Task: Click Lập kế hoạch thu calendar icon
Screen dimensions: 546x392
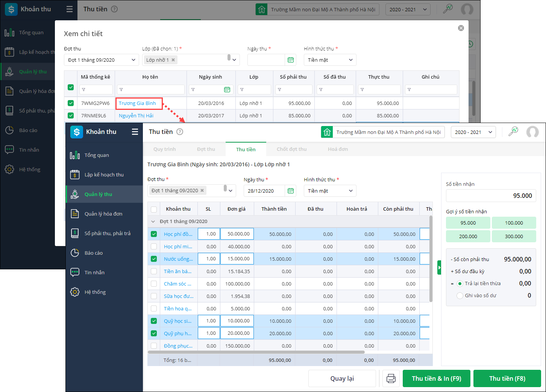Action: pyautogui.click(x=75, y=175)
